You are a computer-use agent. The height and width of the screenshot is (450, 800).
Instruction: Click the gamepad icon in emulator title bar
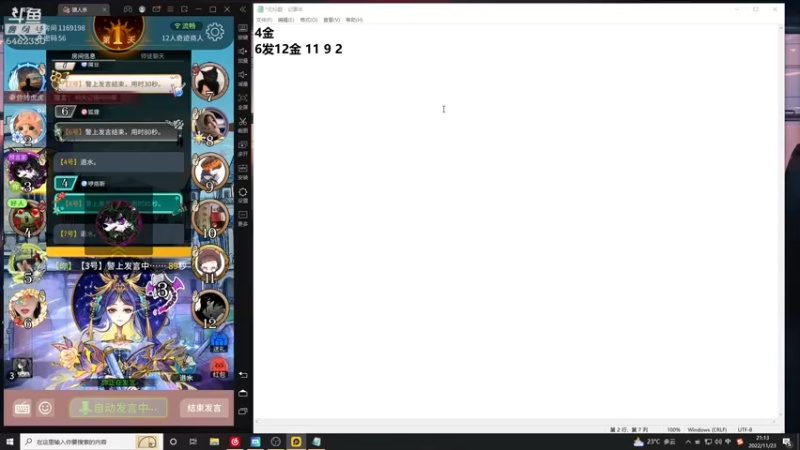128,9
